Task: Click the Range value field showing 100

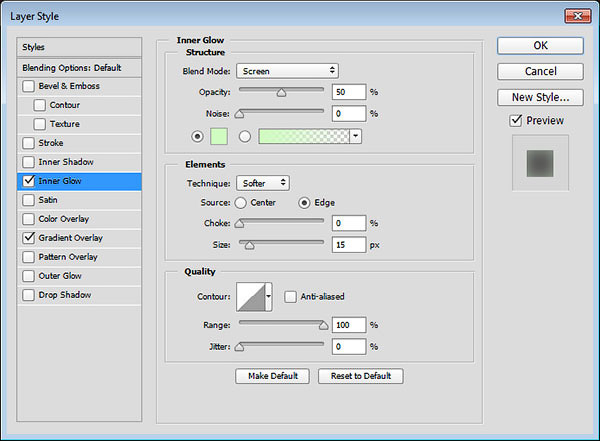Action: click(x=349, y=325)
